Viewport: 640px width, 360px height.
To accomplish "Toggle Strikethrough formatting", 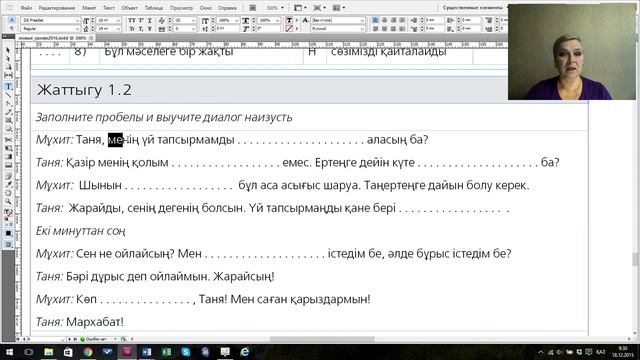I will coord(150,29).
